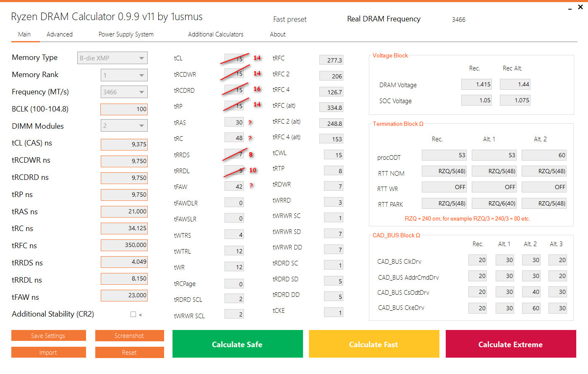Click the DRAM Voltage Rec. value 1.415
Image resolution: width=588 pixels, height=374 pixels.
[x=477, y=84]
